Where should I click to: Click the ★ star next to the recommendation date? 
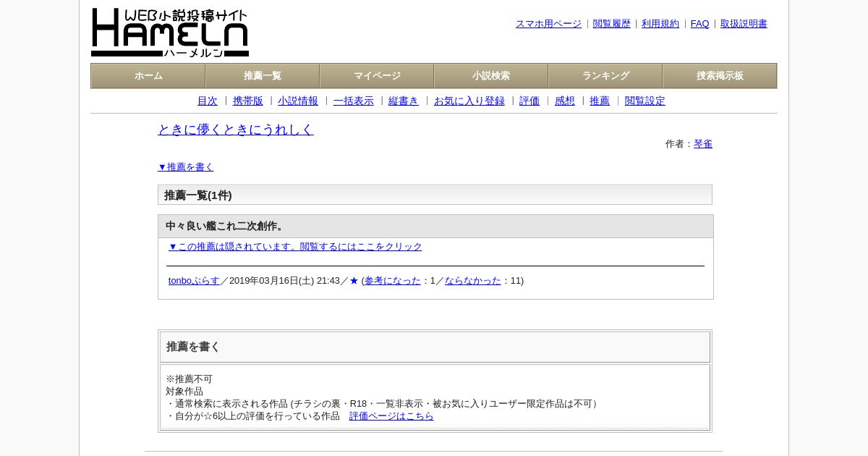point(354,281)
